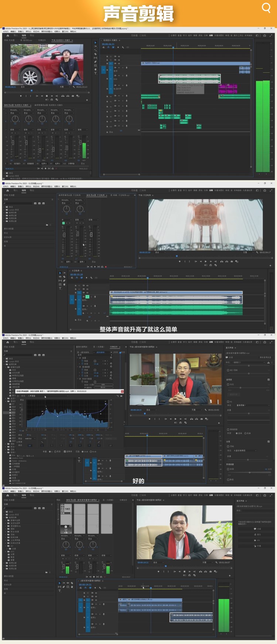Click the Home icon in the top window

point(7,35)
